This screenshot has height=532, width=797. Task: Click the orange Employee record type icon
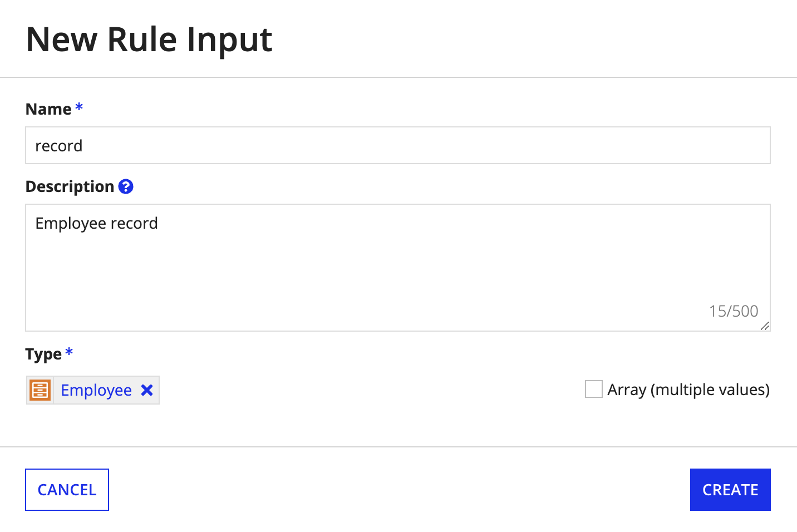40,390
